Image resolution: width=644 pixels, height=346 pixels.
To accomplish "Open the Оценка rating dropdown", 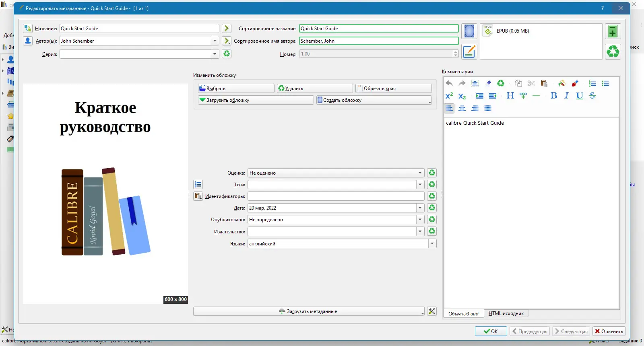I will click(x=420, y=173).
